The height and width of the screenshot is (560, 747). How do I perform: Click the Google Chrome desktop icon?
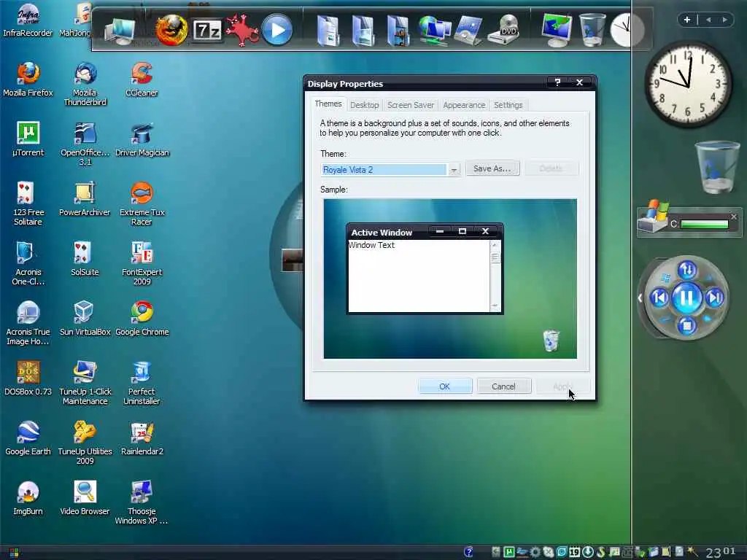coord(142,318)
